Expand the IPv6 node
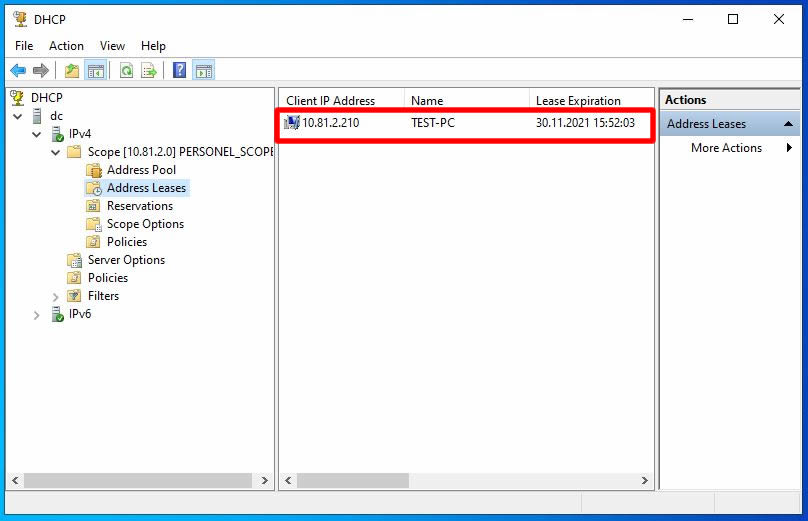This screenshot has width=808, height=521. [x=37, y=315]
